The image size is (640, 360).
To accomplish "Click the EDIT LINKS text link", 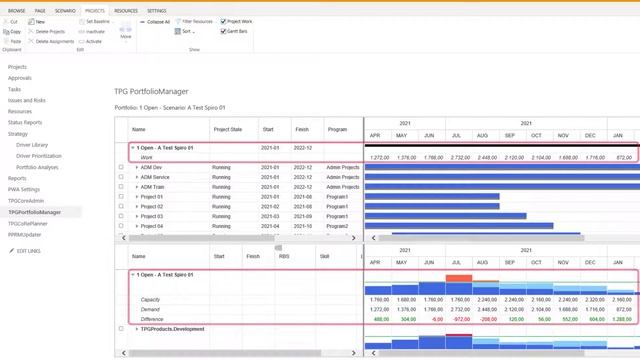I will (29, 251).
